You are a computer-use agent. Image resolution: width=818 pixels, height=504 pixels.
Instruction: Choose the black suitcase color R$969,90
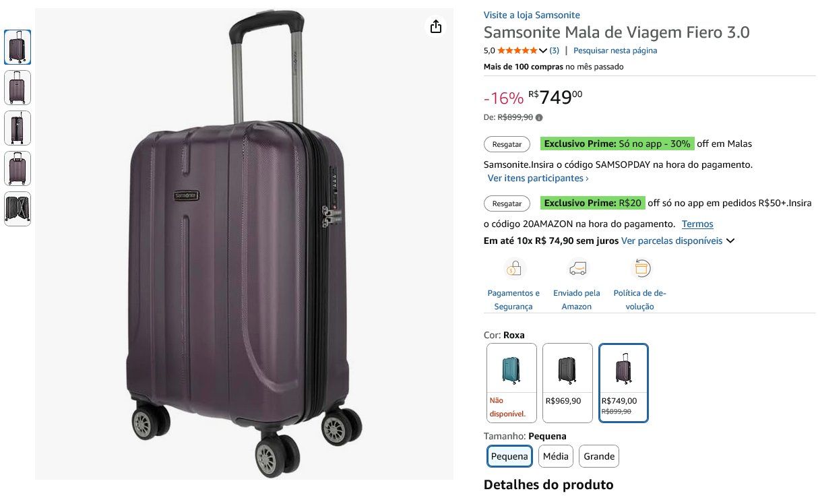click(567, 383)
